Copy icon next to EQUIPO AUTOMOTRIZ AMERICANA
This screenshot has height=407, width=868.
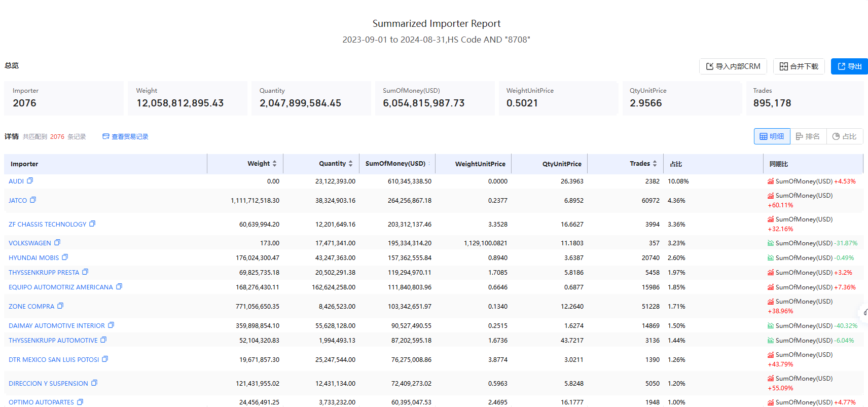[x=119, y=286]
